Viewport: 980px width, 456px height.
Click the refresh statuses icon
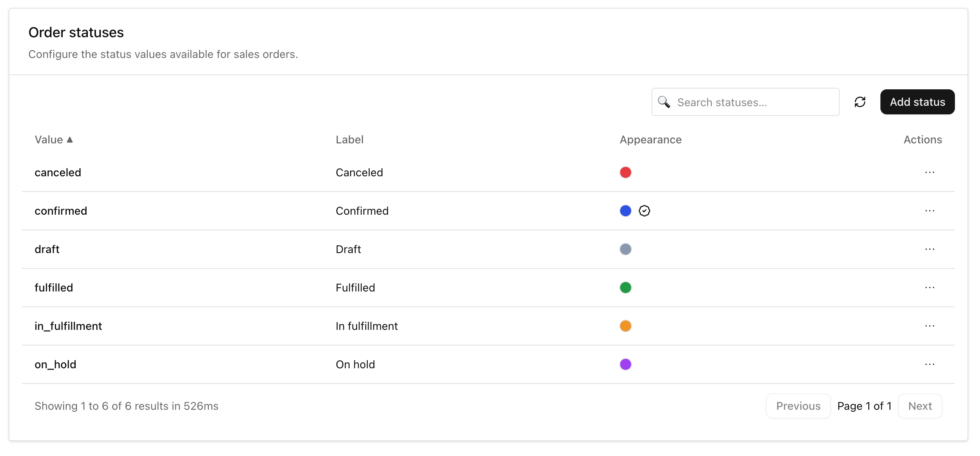pyautogui.click(x=860, y=102)
